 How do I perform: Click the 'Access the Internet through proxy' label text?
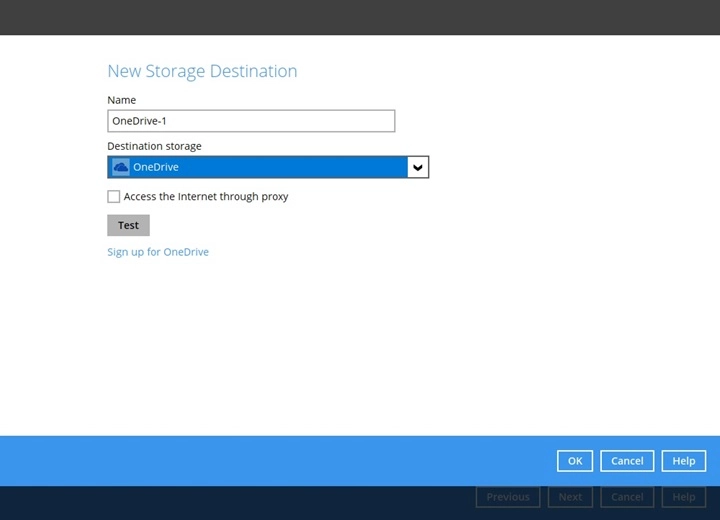pyautogui.click(x=205, y=197)
